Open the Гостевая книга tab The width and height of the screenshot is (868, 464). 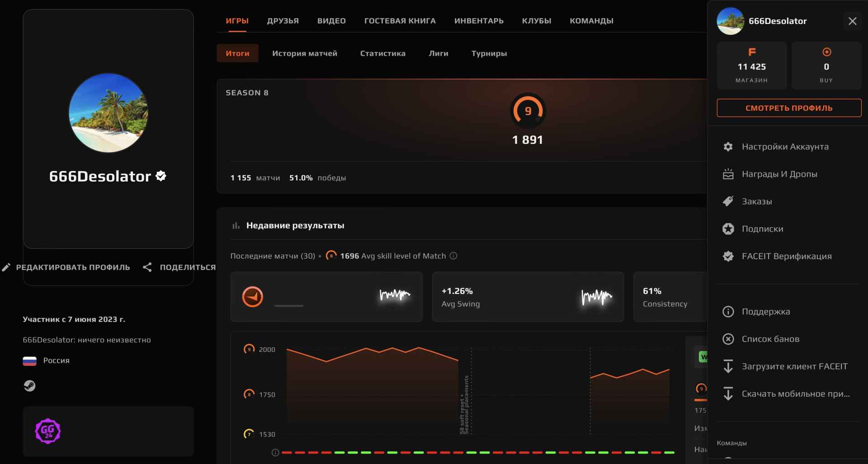click(x=400, y=21)
